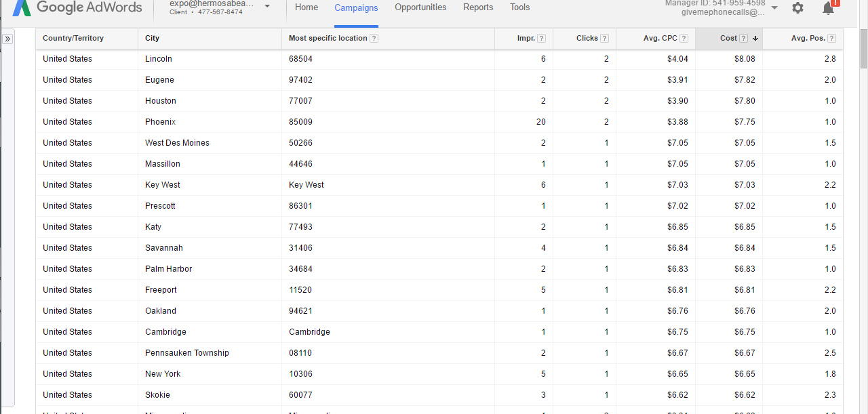Viewport: 868px width, 414px height.
Task: Go to the Home tab
Action: 307,7
